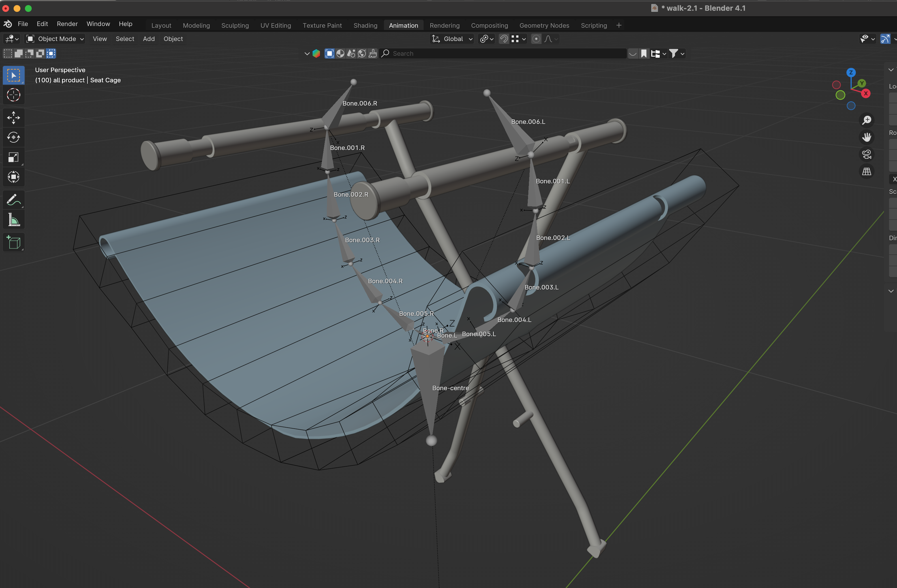Viewport: 897px width, 588px height.
Task: Select the Cursor tool in the toolbar
Action: point(14,95)
